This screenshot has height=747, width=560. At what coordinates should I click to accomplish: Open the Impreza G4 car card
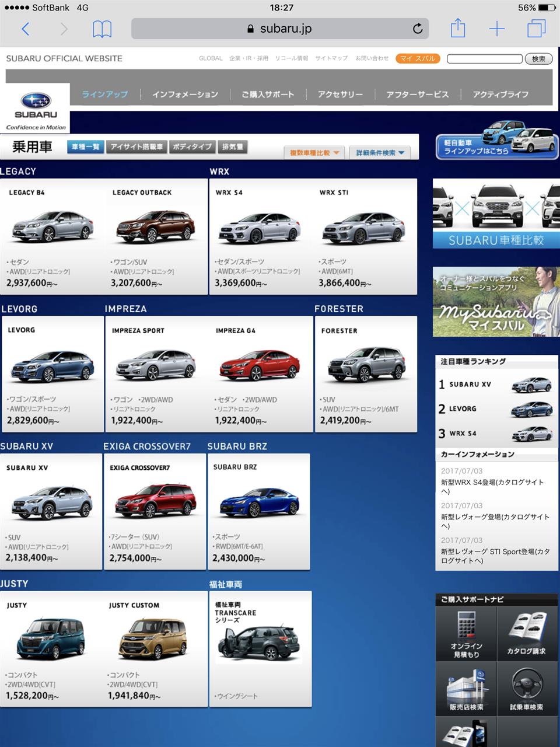[261, 374]
